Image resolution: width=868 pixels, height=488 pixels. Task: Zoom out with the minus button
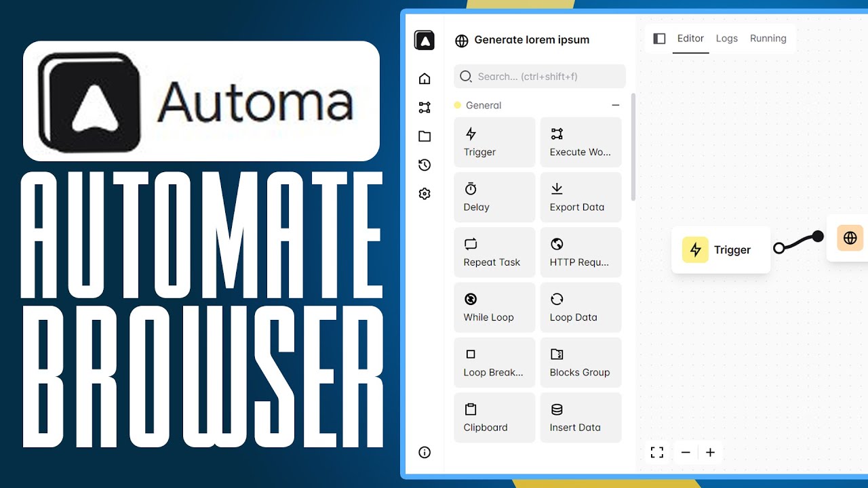(686, 452)
